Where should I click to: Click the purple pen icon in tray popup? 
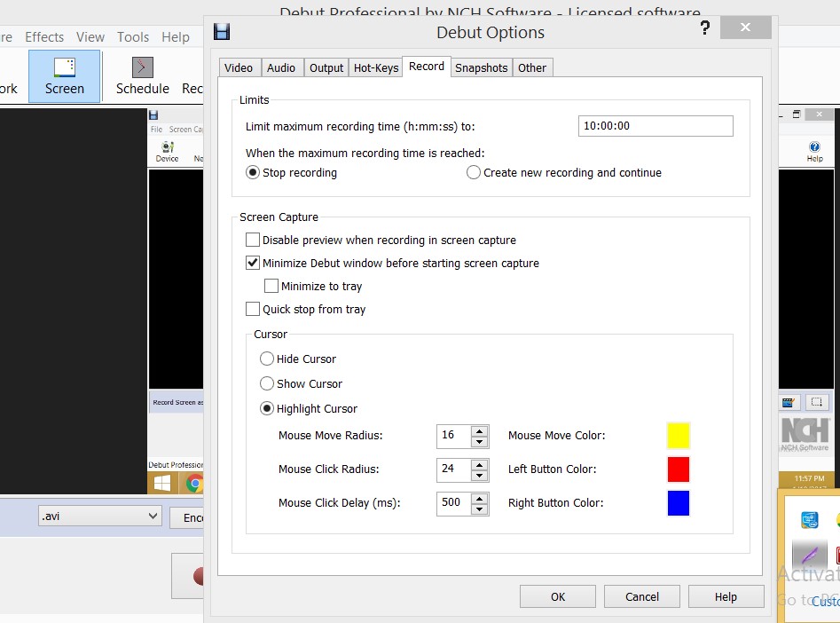(x=810, y=555)
